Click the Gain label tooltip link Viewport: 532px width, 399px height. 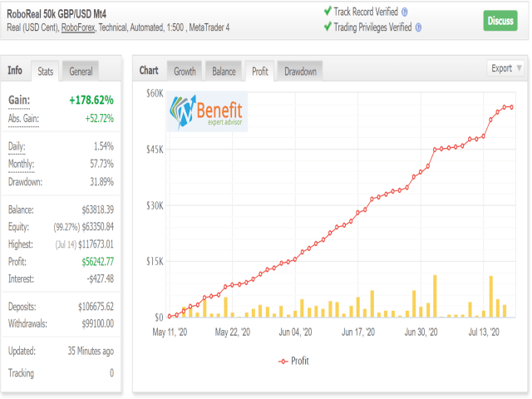[x=19, y=101]
